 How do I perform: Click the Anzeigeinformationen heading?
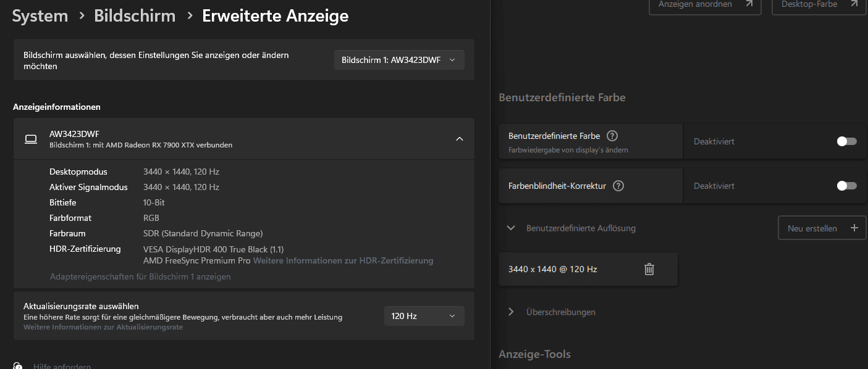click(x=57, y=107)
